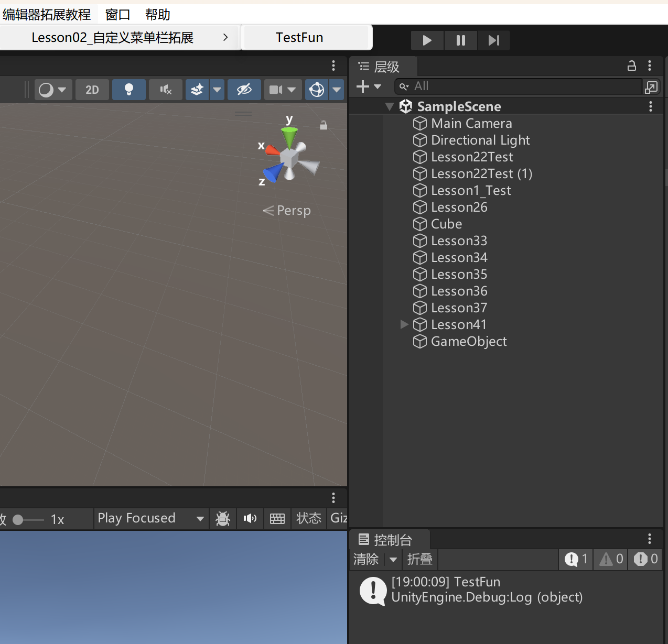Toggle scene audio mute icon
Viewport: 668px width, 644px height.
(166, 90)
